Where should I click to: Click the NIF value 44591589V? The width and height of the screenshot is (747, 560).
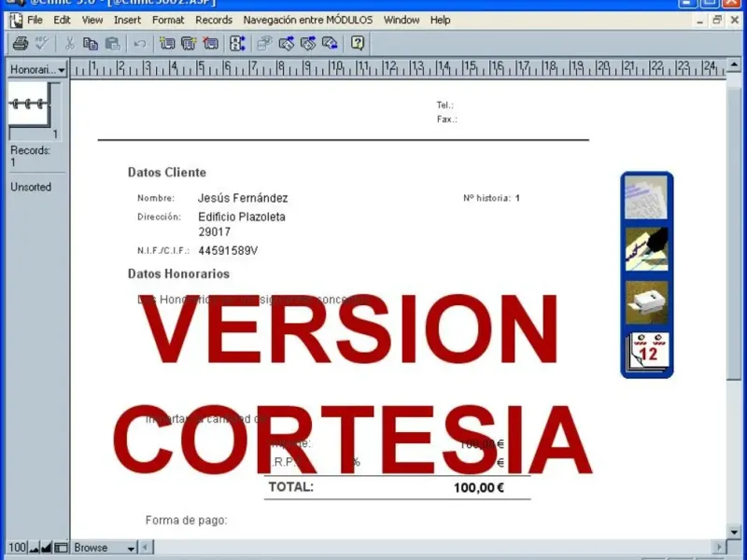tap(228, 251)
